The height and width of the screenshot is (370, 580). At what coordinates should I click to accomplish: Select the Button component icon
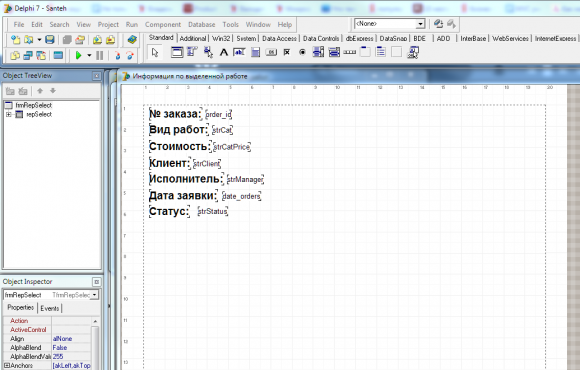[271, 53]
